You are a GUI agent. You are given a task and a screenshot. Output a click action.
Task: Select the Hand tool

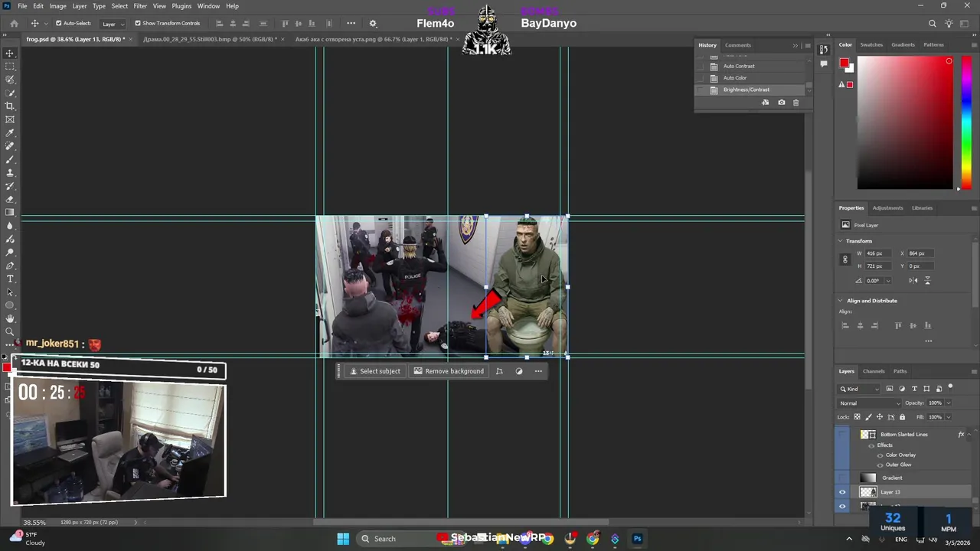point(10,318)
